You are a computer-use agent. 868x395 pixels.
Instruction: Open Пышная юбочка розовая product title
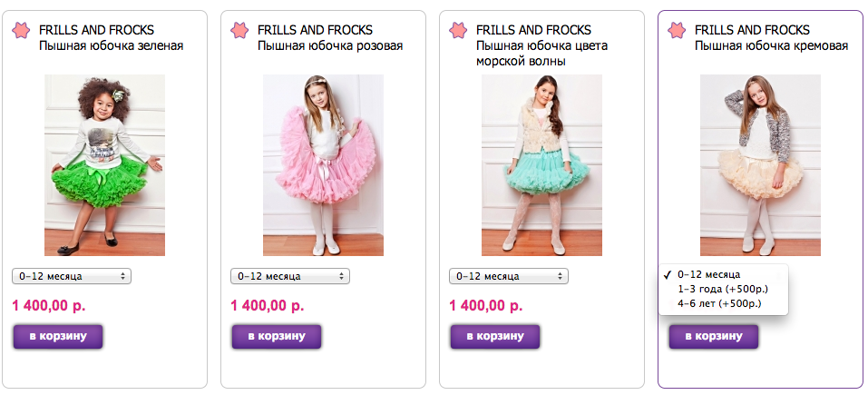(x=330, y=46)
